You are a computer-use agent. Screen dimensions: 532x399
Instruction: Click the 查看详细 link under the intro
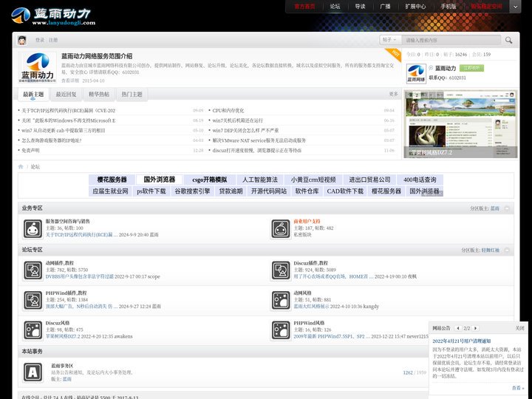coord(70,81)
